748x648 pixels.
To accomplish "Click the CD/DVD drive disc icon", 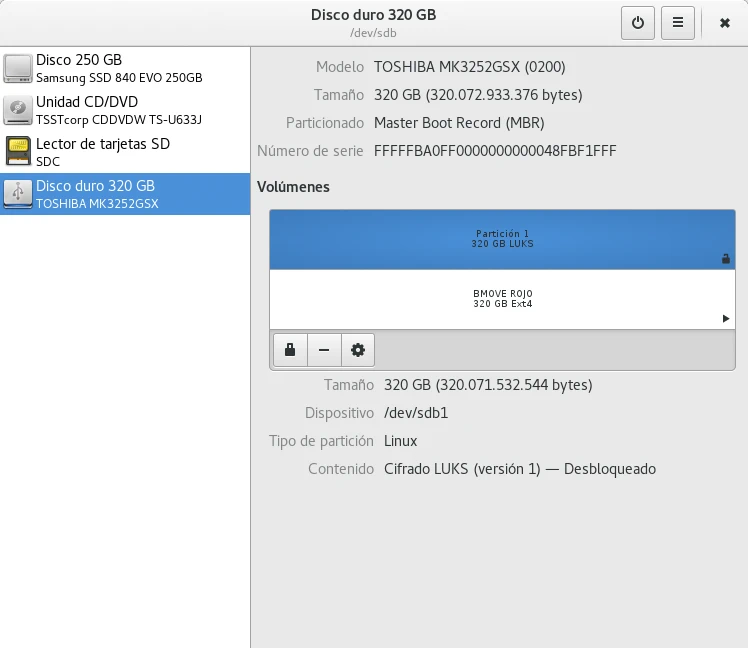I will pos(18,109).
